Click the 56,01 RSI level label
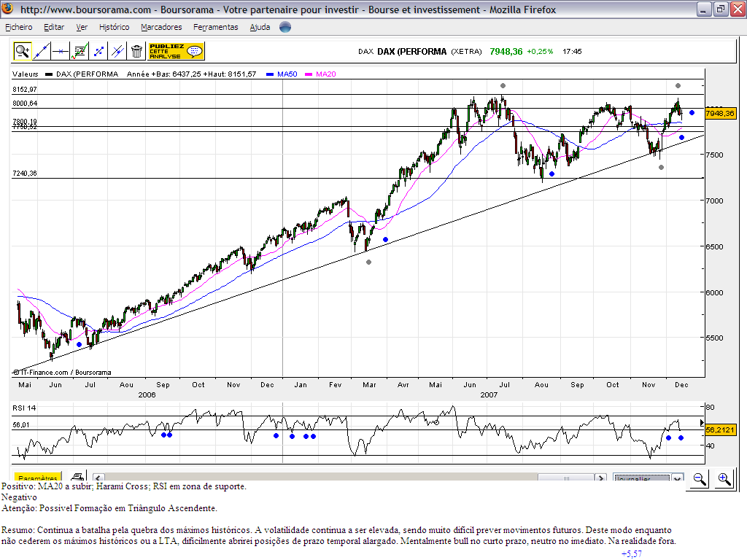Screen dimensions: 747x560 [x=21, y=425]
